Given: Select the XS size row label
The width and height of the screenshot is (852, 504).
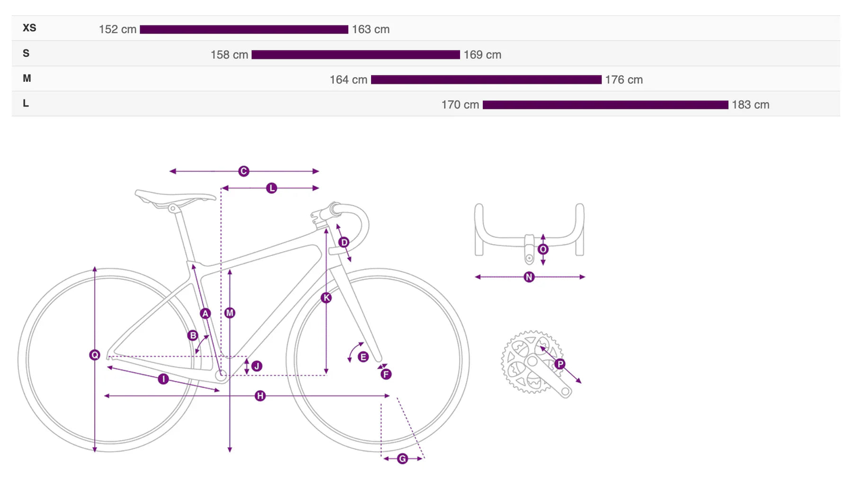Looking at the screenshot, I should (29, 28).
